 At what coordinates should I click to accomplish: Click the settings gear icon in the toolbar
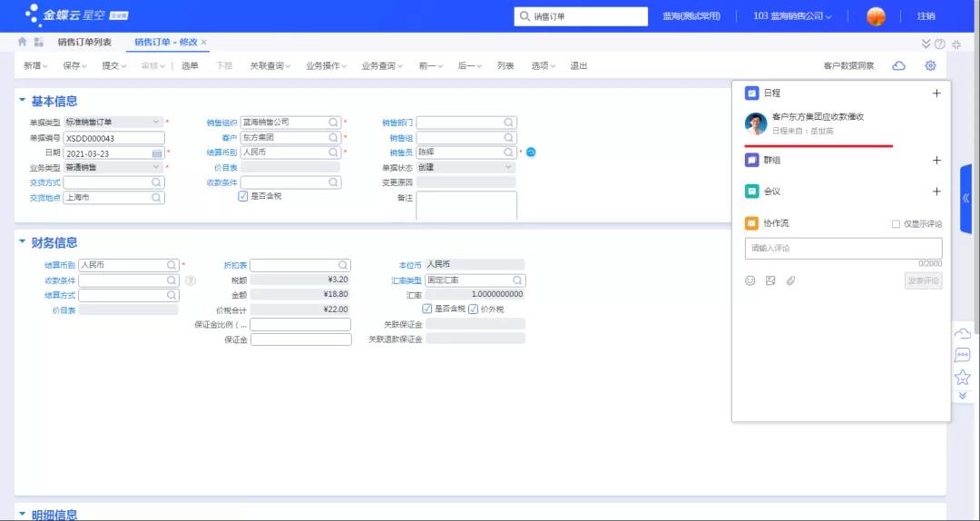coord(930,65)
